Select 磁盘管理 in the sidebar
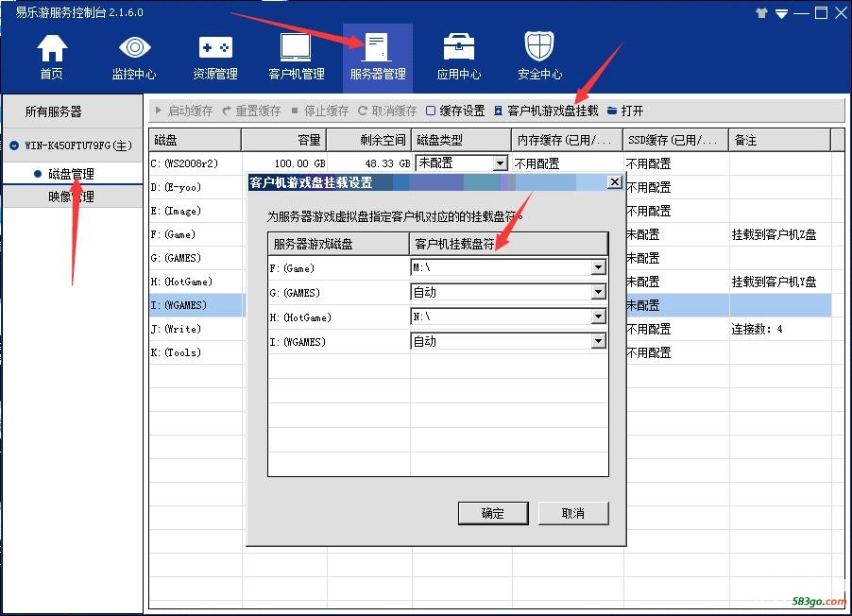 click(x=71, y=174)
